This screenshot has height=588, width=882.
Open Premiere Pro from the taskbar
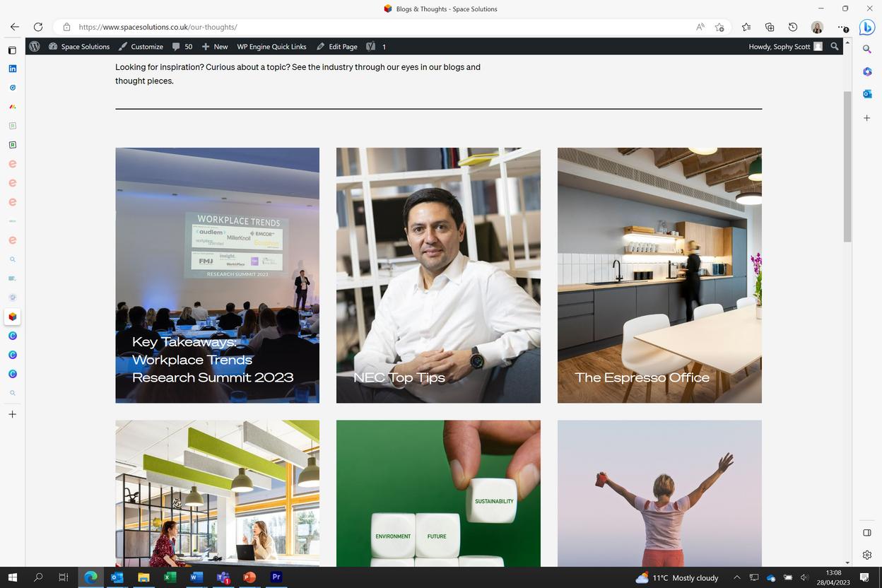[x=276, y=577]
